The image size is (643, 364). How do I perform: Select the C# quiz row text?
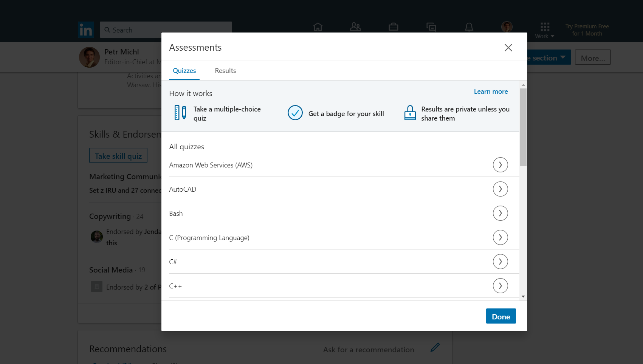tap(173, 262)
